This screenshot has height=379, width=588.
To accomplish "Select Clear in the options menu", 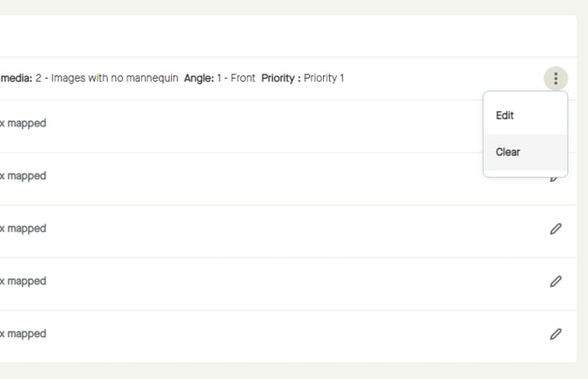I will click(508, 152).
